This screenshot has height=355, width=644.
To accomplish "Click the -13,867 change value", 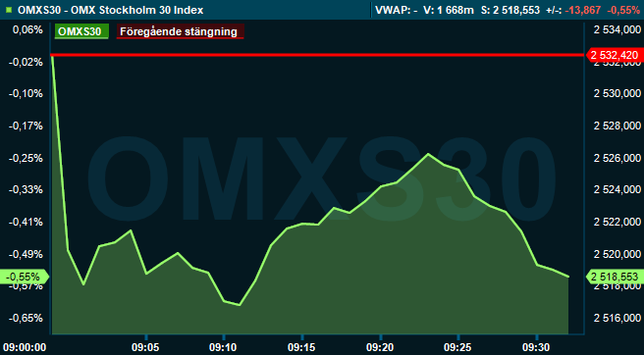I will click(583, 10).
